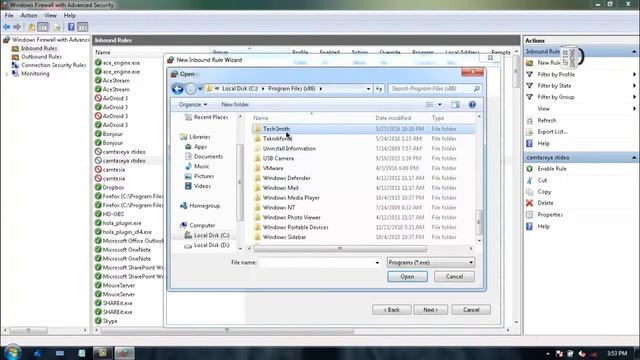Select Outbound Rules in the tree
The width and height of the screenshot is (640, 360).
pyautogui.click(x=41, y=57)
